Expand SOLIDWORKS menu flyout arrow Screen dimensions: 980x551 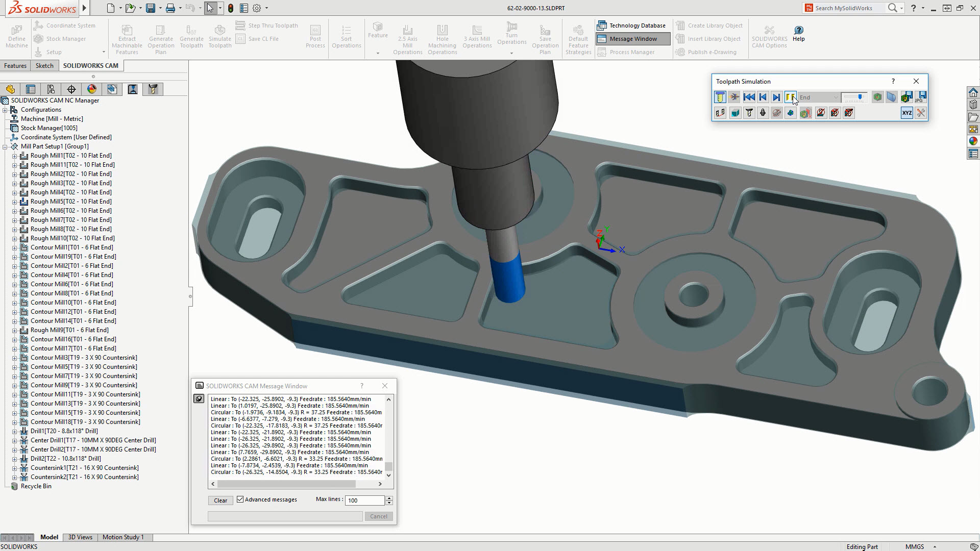[x=85, y=8]
